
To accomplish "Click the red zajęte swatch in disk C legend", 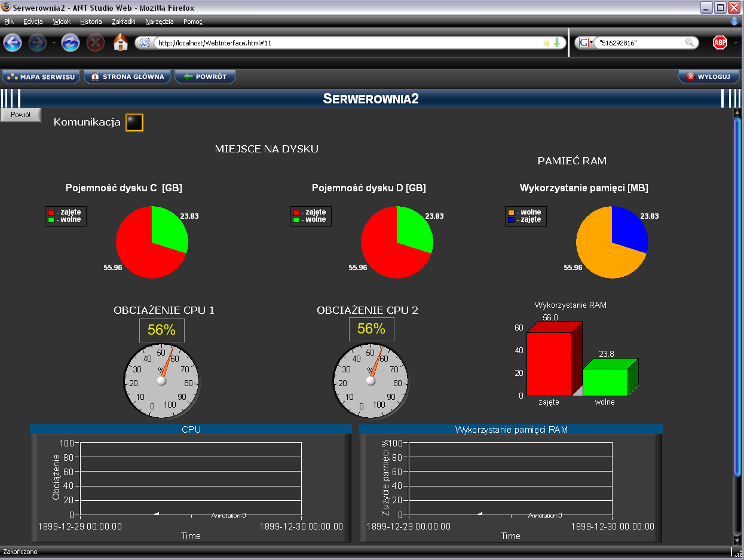I will pyautogui.click(x=51, y=213).
